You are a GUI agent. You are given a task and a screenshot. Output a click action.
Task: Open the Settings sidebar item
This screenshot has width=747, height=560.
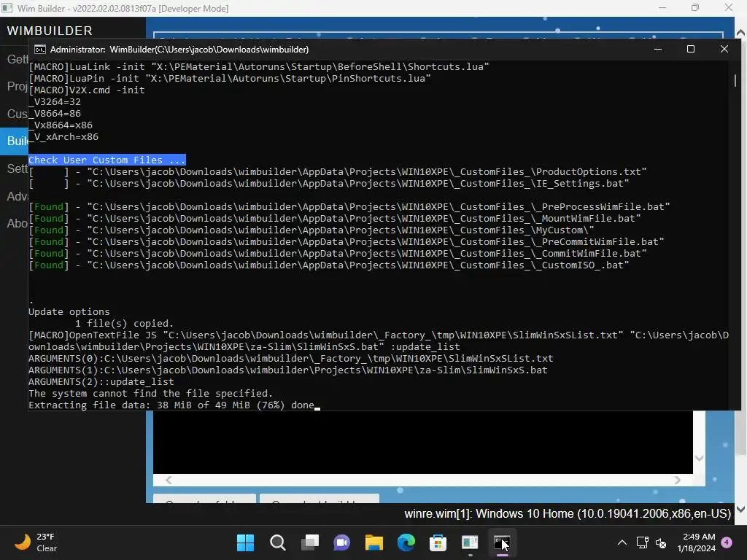[x=15, y=168]
